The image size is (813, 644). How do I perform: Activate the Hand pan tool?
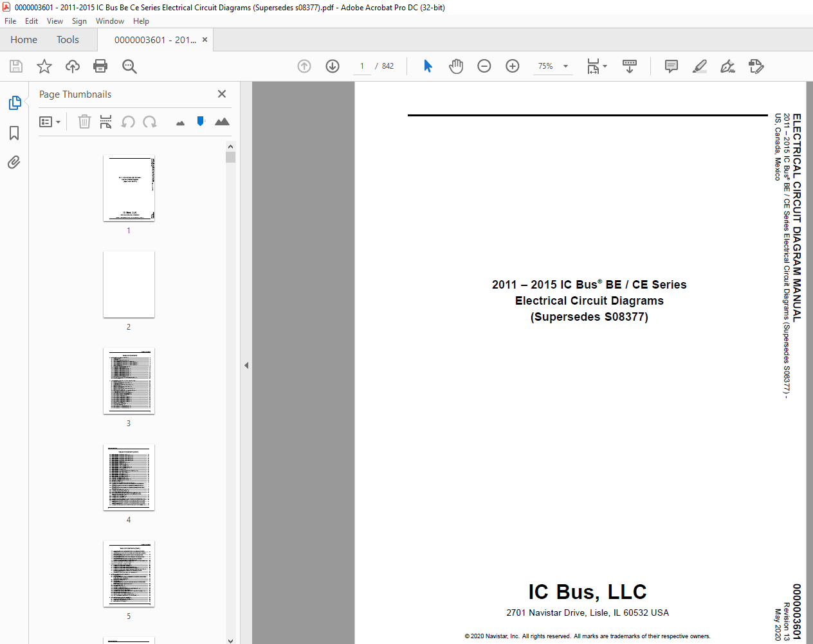click(456, 66)
